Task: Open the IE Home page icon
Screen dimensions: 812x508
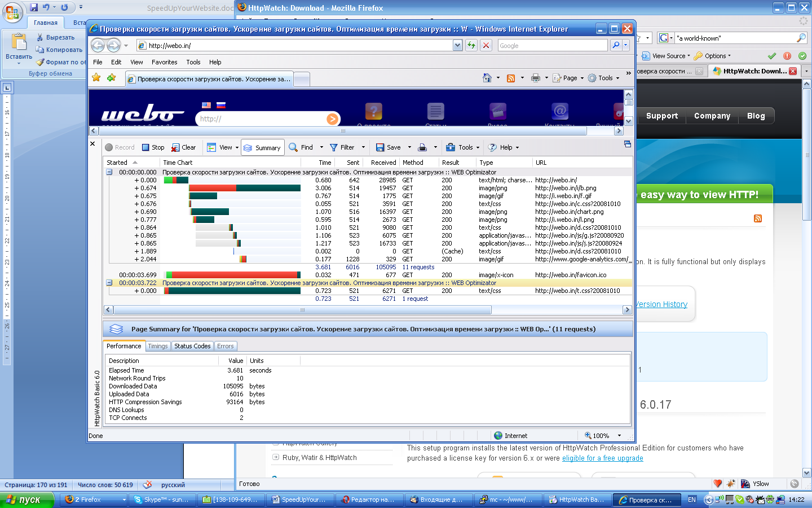Action: tap(487, 78)
